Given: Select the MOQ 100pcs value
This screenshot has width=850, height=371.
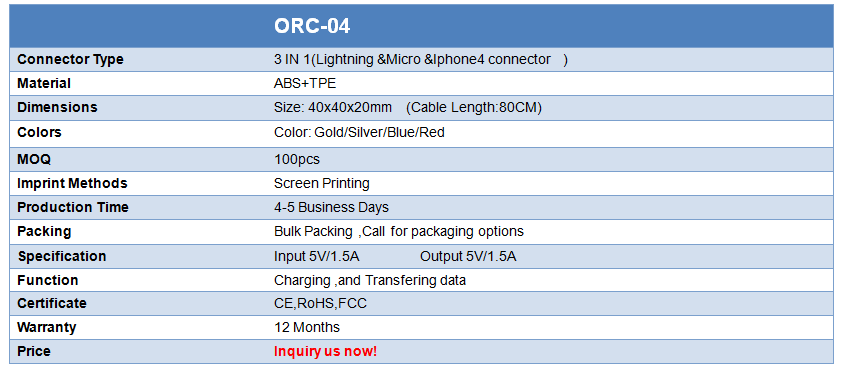Looking at the screenshot, I should 297,159.
